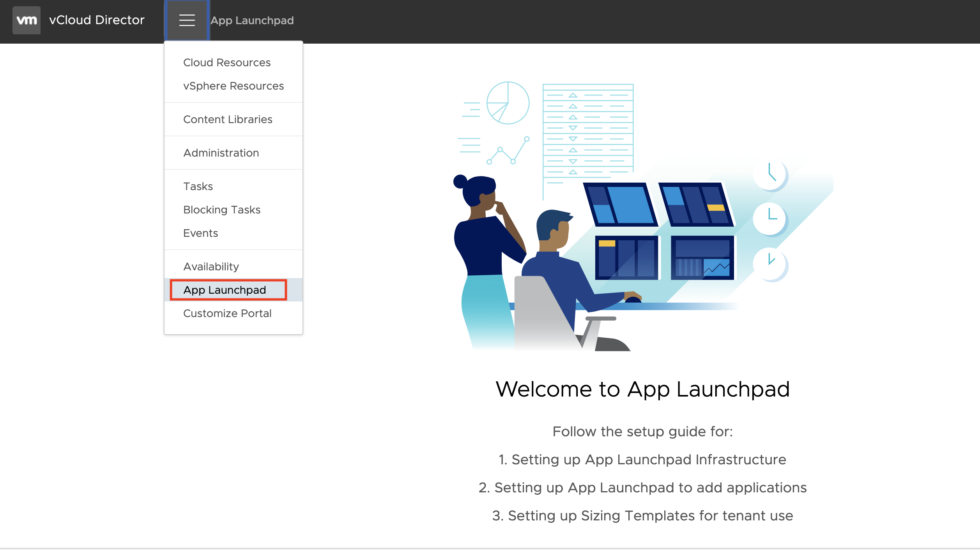Select vSphere Resources menu entry
This screenshot has height=550, width=980.
(x=234, y=86)
